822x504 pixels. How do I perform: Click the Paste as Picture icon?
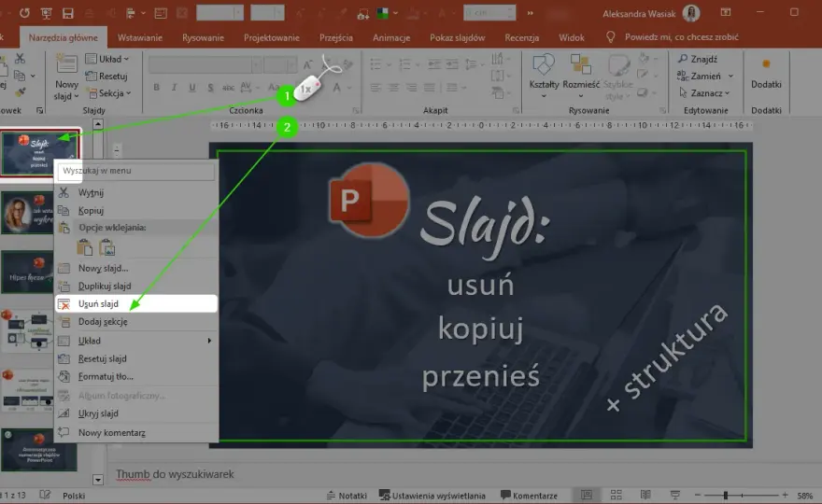(x=106, y=247)
